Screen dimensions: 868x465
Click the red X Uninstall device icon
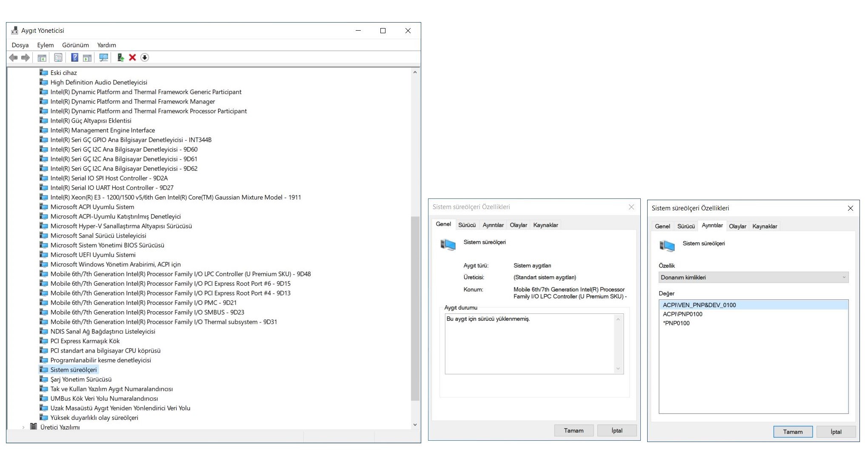(x=132, y=57)
